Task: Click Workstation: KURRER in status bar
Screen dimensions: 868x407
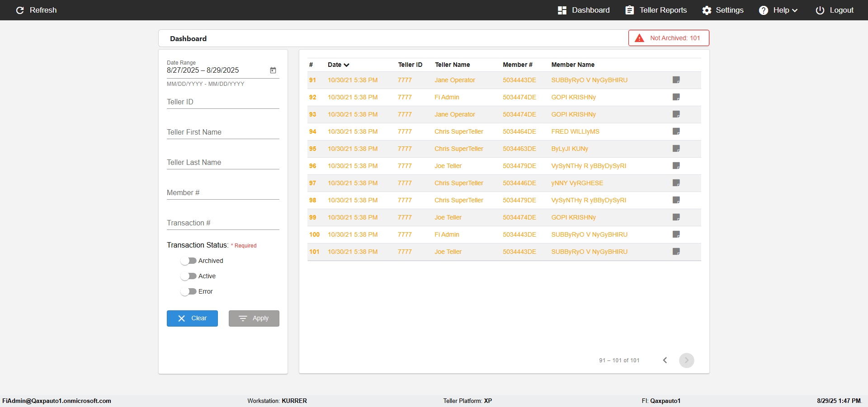Action: click(x=277, y=401)
